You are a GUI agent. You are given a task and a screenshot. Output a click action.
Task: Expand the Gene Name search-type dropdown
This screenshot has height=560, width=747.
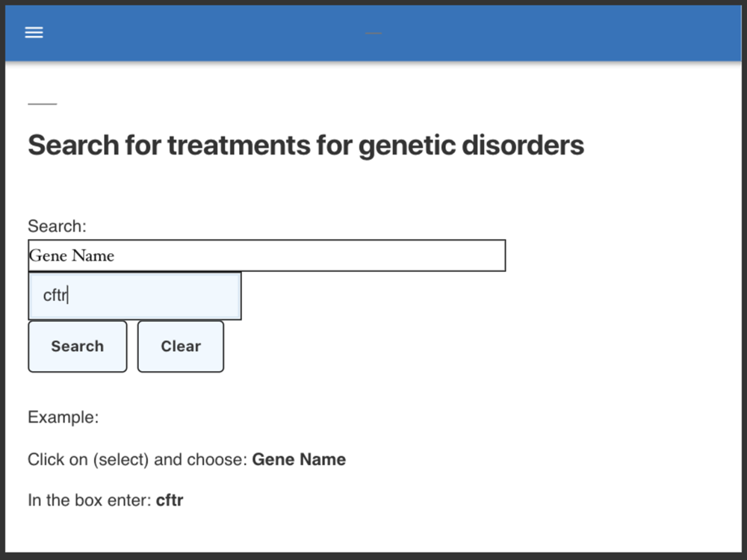(x=266, y=255)
